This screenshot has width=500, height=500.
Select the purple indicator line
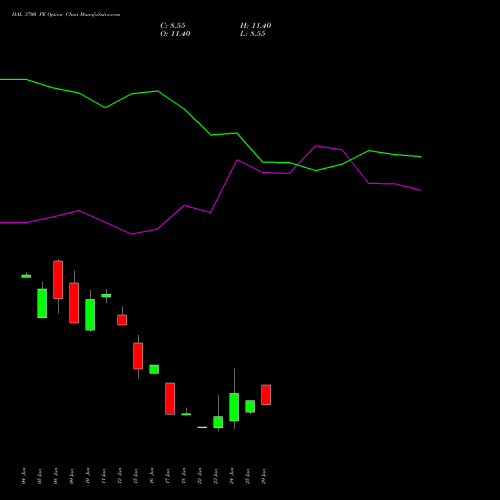tap(211, 212)
